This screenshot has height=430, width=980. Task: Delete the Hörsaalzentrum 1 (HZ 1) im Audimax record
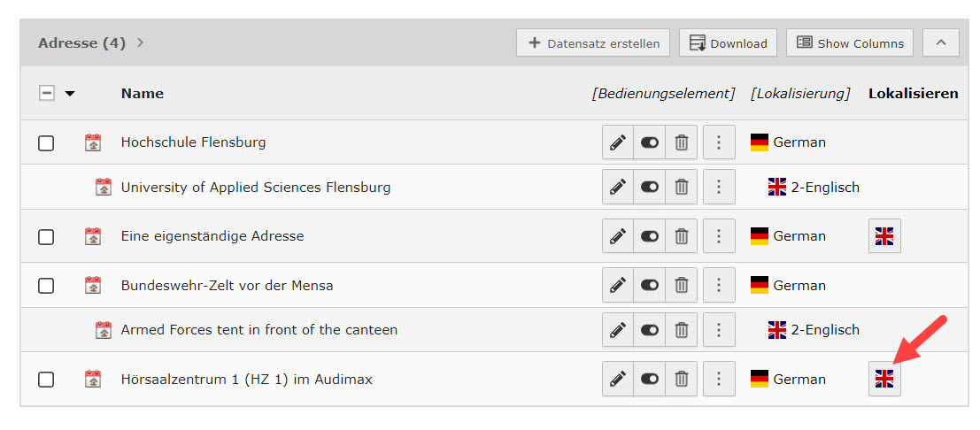682,380
